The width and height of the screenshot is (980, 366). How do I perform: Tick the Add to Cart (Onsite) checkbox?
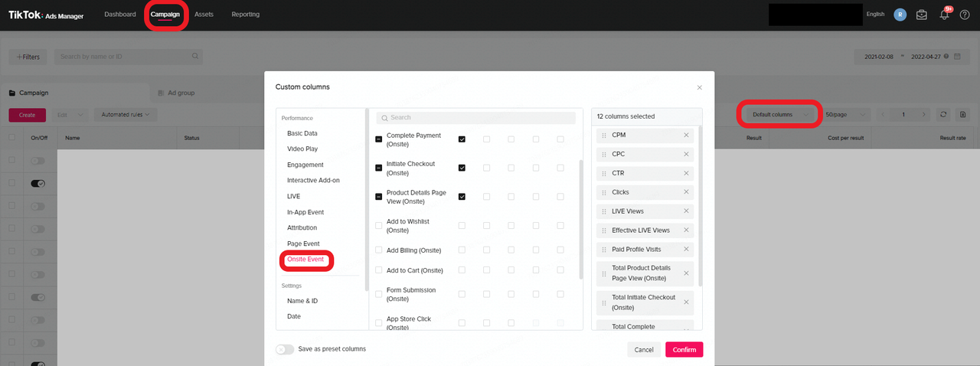(x=378, y=270)
